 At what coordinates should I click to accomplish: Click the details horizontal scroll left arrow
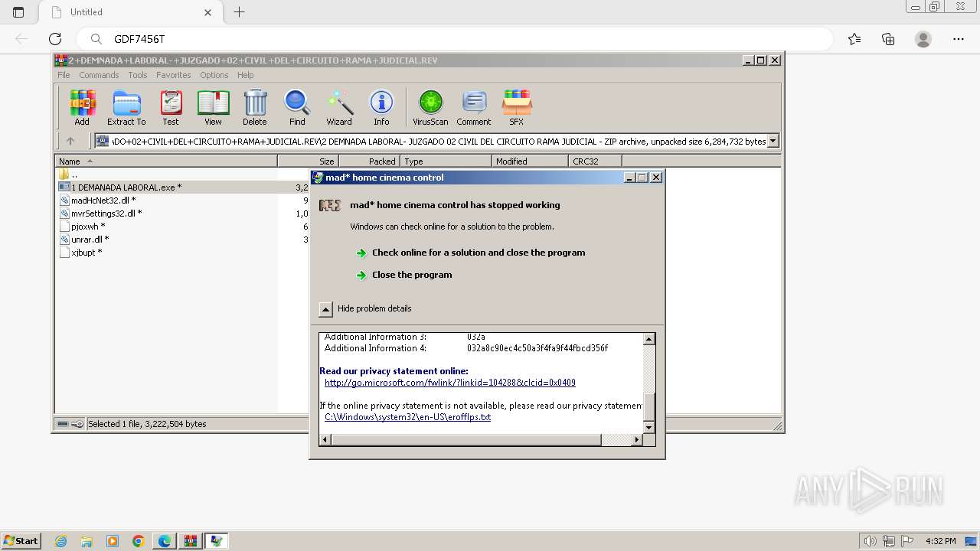pos(325,439)
